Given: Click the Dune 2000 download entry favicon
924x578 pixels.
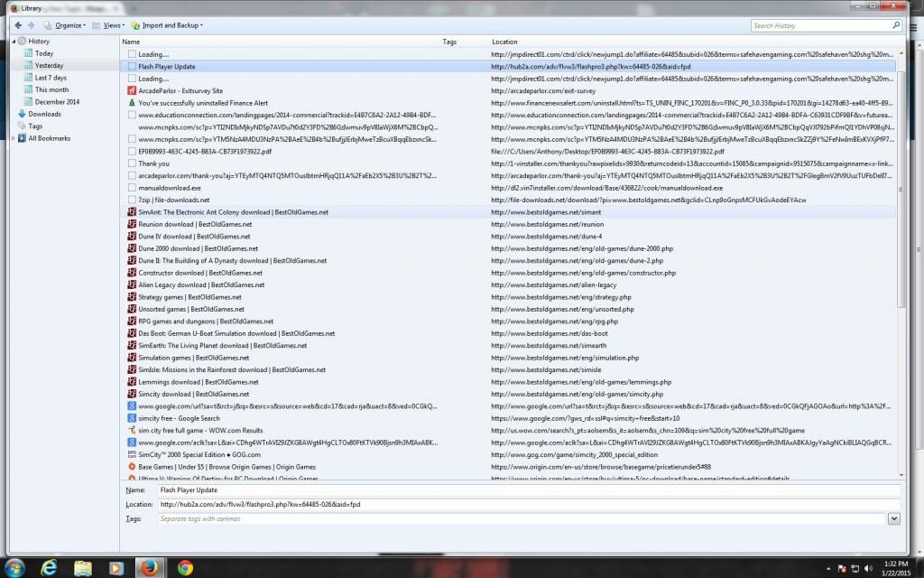Looking at the screenshot, I should [132, 248].
